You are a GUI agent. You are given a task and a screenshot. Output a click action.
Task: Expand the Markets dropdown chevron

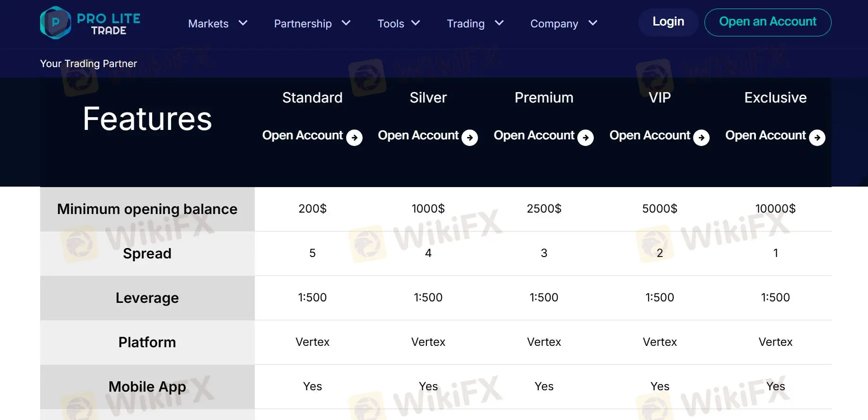coord(243,23)
